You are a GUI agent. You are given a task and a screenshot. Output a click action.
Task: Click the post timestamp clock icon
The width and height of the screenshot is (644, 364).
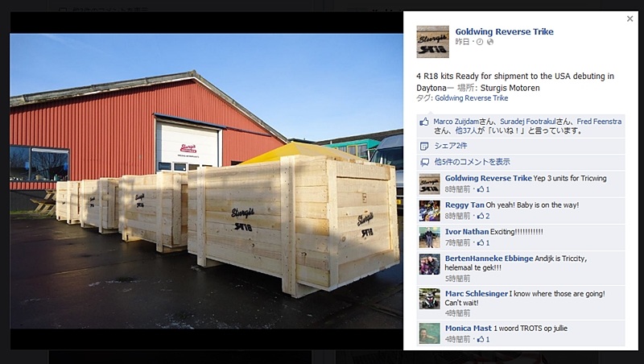480,42
